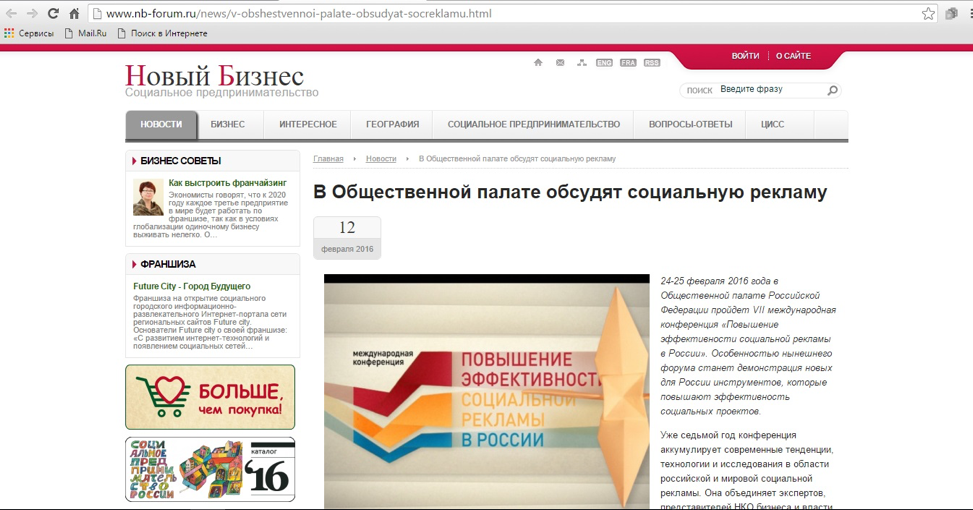This screenshot has height=510, width=973.
Task: Open the site home icon in header
Action: [x=538, y=63]
